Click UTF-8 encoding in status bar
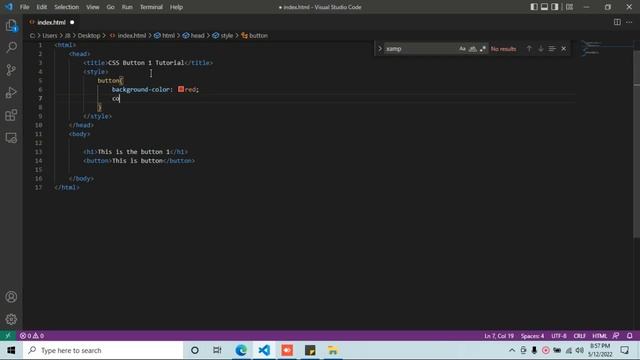This screenshot has width=640, height=360. [x=559, y=336]
